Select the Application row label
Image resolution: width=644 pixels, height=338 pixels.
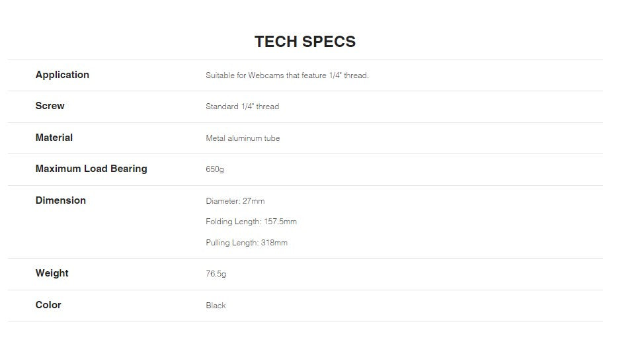62,75
